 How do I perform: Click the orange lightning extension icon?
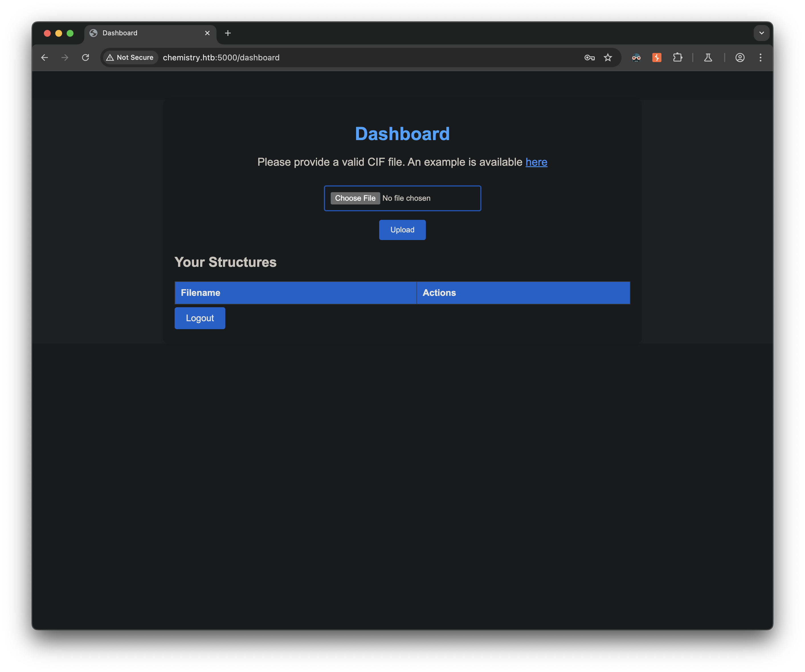pyautogui.click(x=657, y=58)
